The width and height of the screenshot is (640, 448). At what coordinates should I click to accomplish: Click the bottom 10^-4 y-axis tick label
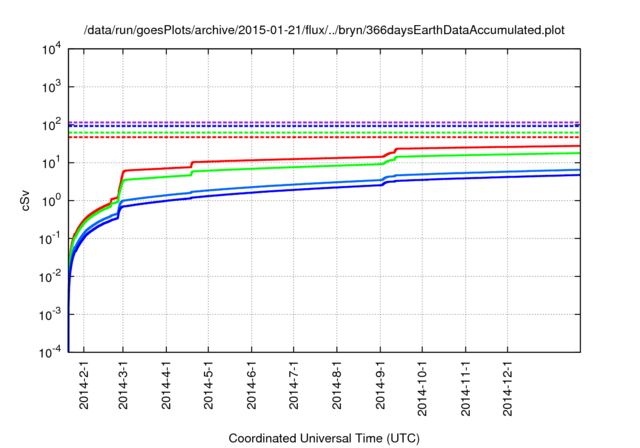point(49,351)
